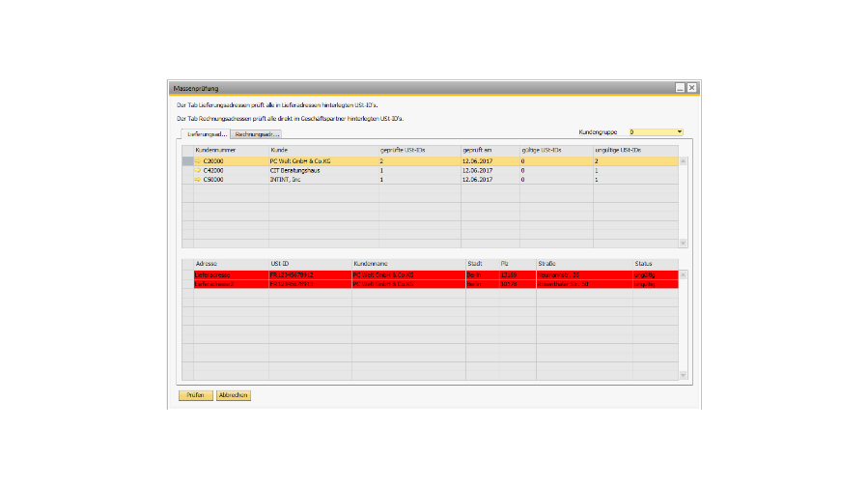
Task: Click street cell Neumannstr. 35
Action: (584, 274)
